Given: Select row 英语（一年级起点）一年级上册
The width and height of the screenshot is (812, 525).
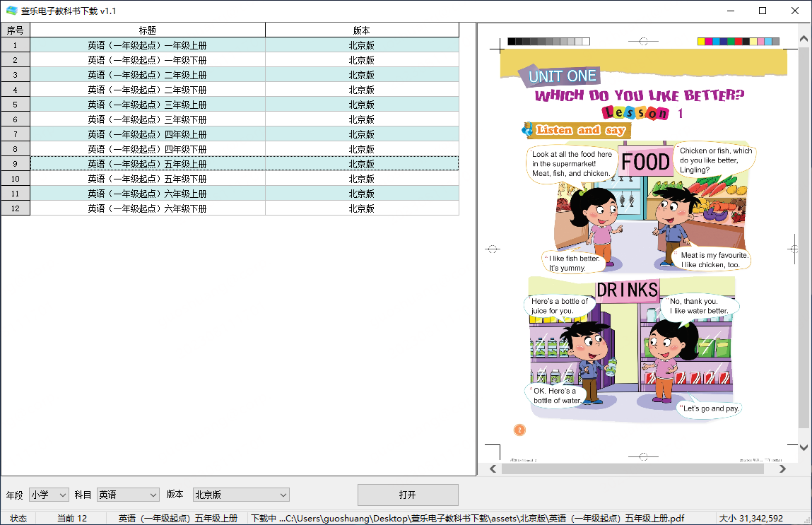Looking at the screenshot, I should coord(245,45).
